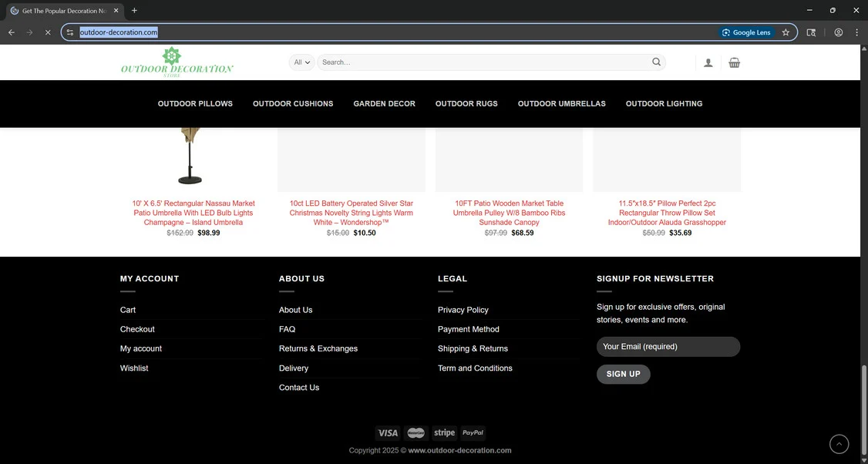Image resolution: width=868 pixels, height=464 pixels.
Task: Open the Returns & Exchanges link
Action: (x=318, y=348)
